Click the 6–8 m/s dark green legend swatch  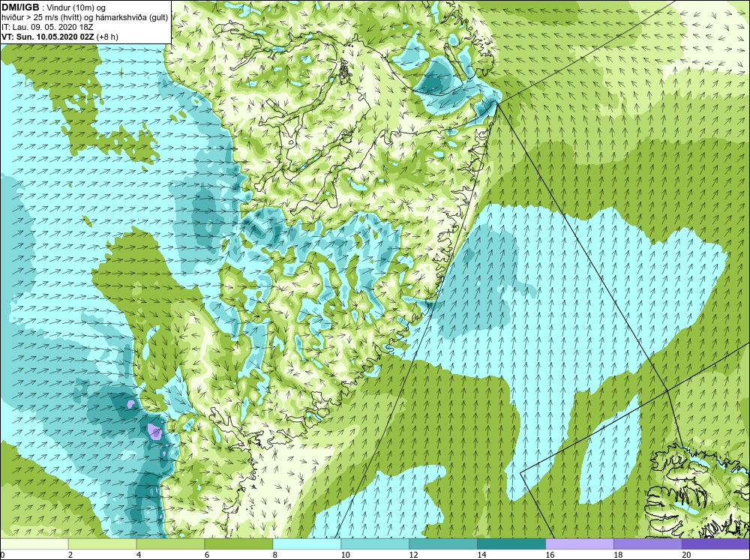tap(238, 544)
